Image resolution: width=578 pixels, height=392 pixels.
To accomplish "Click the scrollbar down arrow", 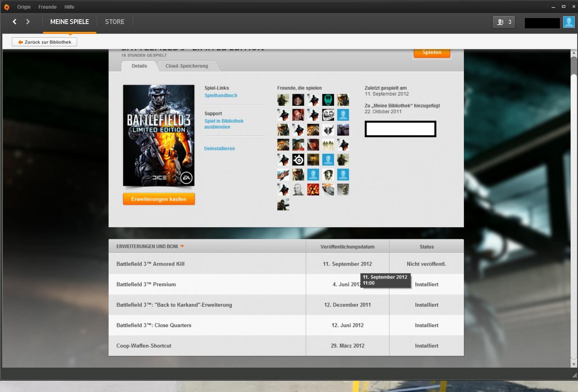I will [574, 364].
